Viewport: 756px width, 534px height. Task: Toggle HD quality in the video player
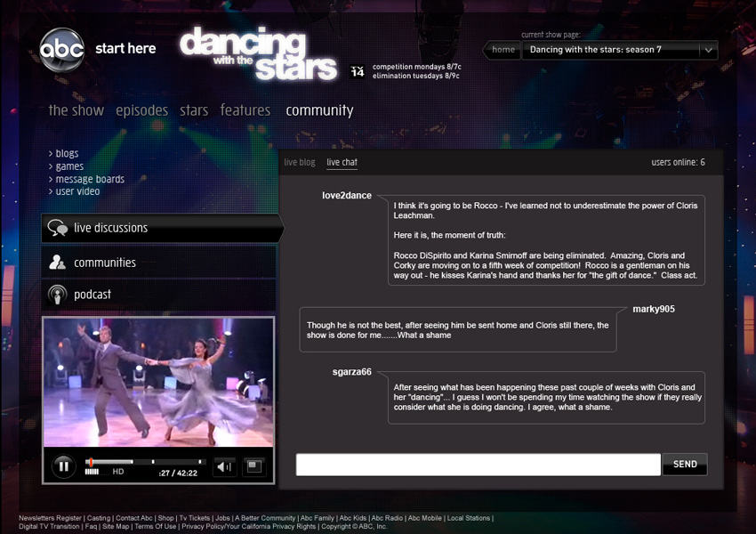pos(118,472)
